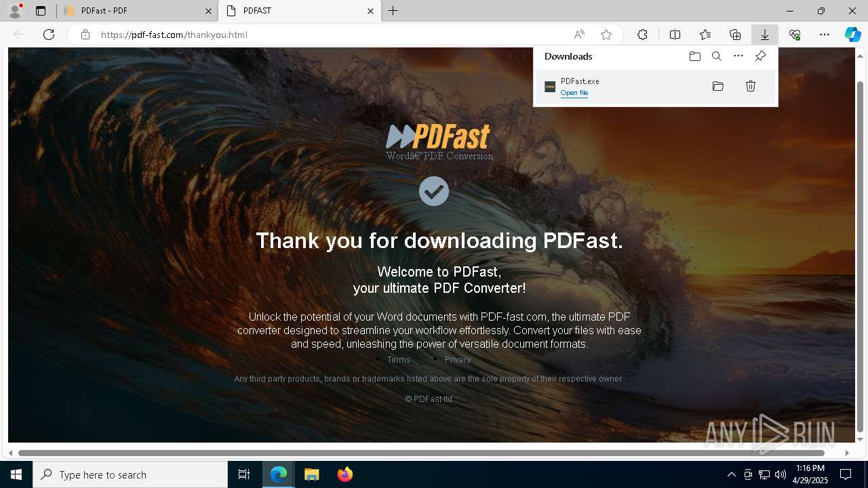
Task: Select PDFast.exe file name
Action: coord(580,81)
